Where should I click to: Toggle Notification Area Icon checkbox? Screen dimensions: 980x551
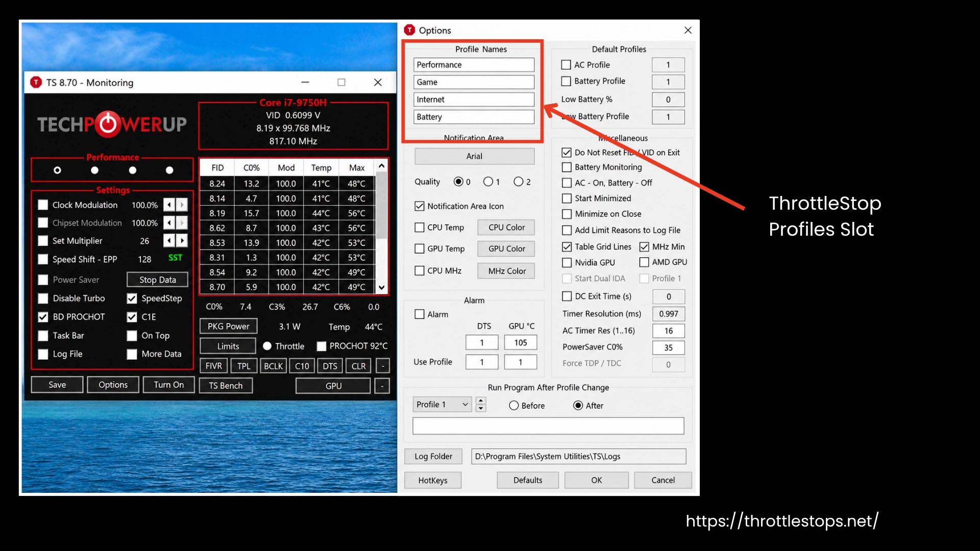click(420, 206)
